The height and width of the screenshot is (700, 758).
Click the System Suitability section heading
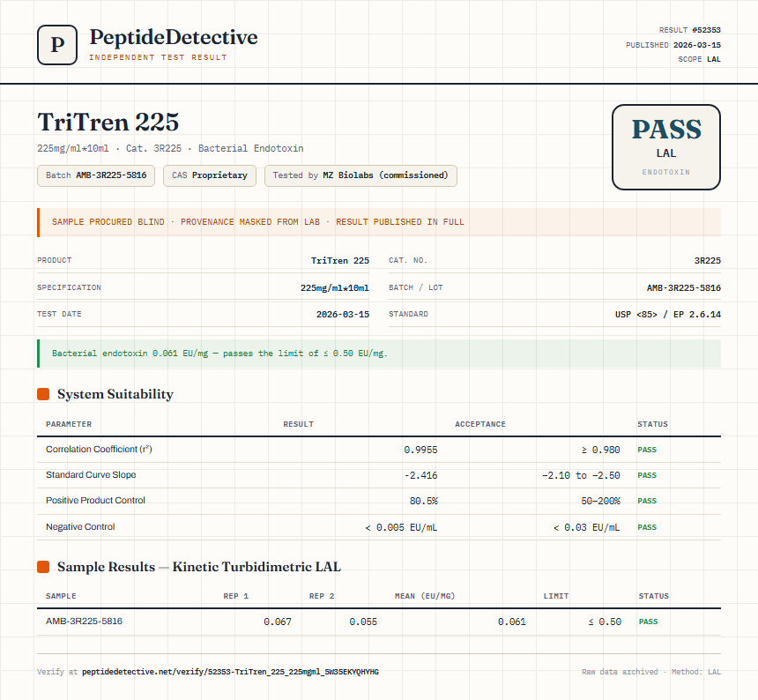coord(115,394)
